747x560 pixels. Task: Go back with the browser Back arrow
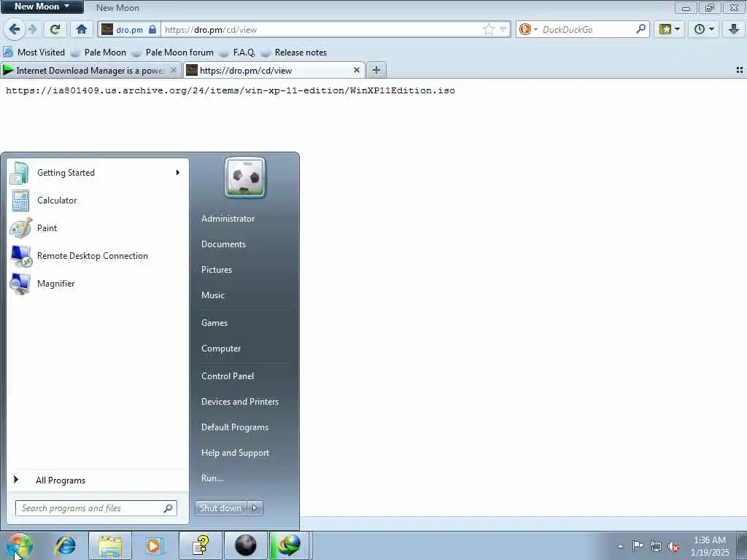(x=15, y=29)
